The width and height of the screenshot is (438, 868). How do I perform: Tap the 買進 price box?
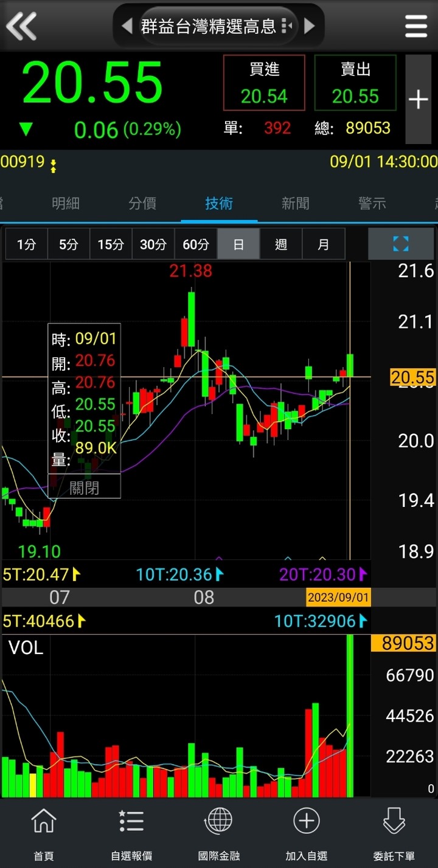coord(264,83)
